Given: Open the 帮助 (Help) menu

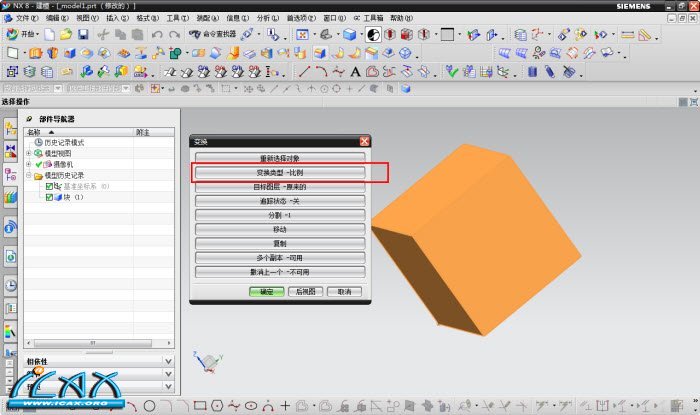Looking at the screenshot, I should pos(400,18).
